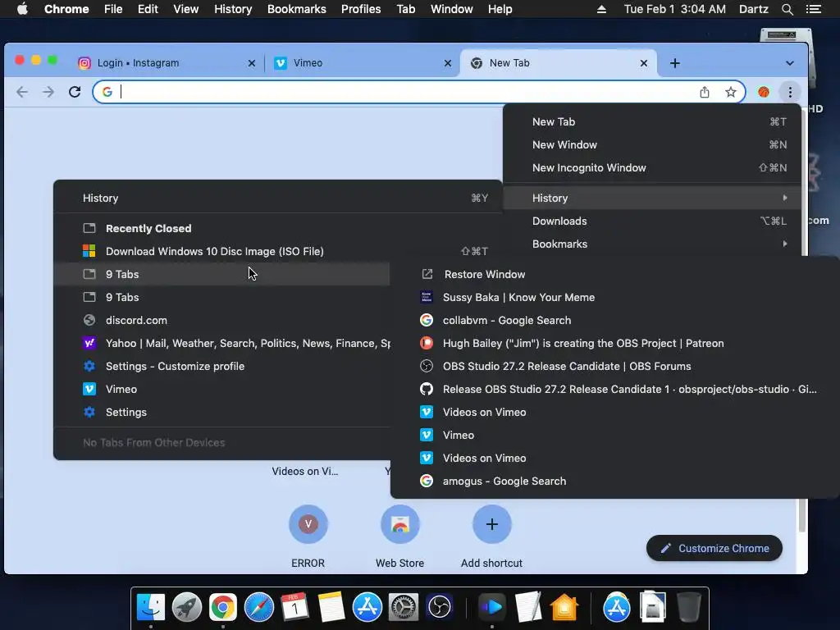Launch Launchpad from the Dock
Screen dimensions: 840x630
click(187, 607)
